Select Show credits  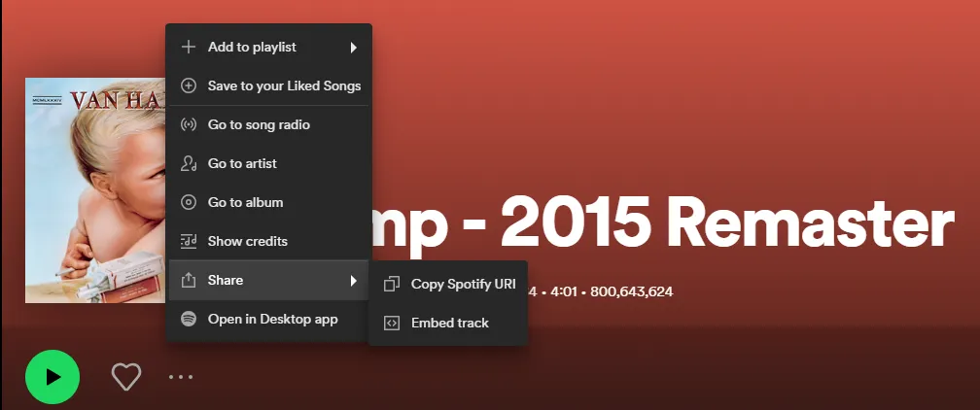(268, 241)
